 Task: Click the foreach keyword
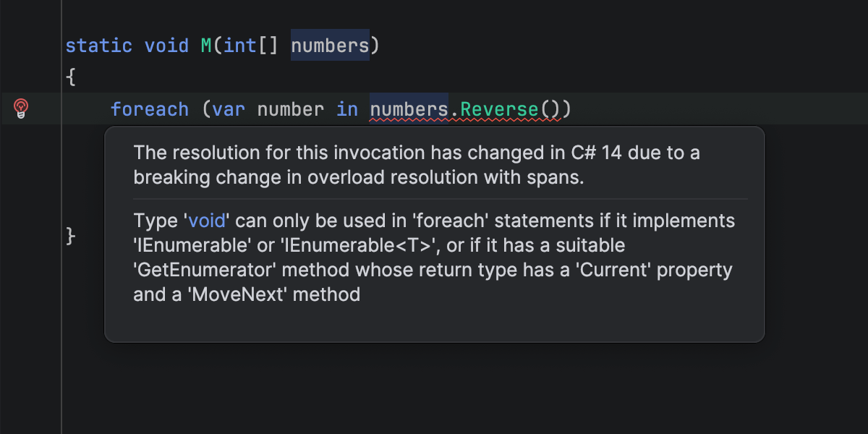[150, 109]
